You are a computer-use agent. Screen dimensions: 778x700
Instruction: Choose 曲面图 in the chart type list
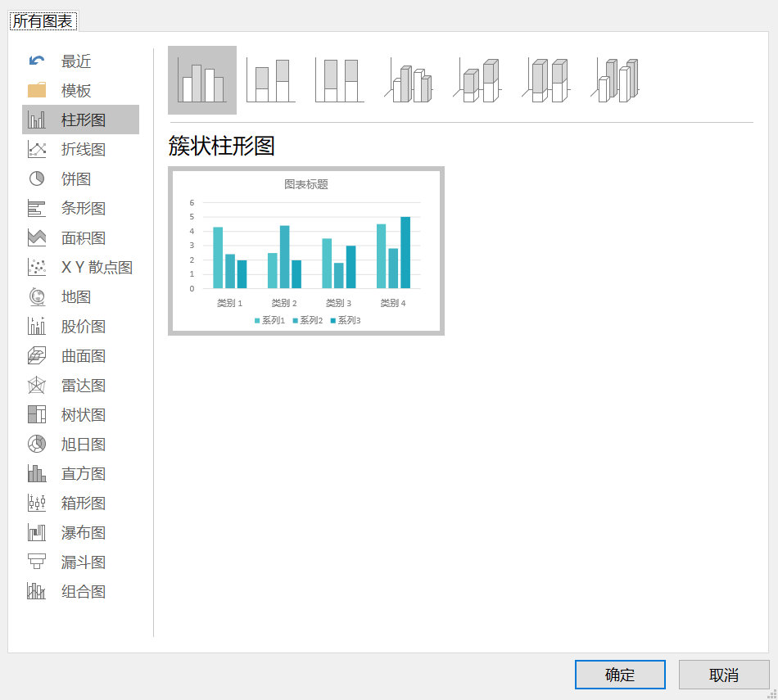(80, 355)
